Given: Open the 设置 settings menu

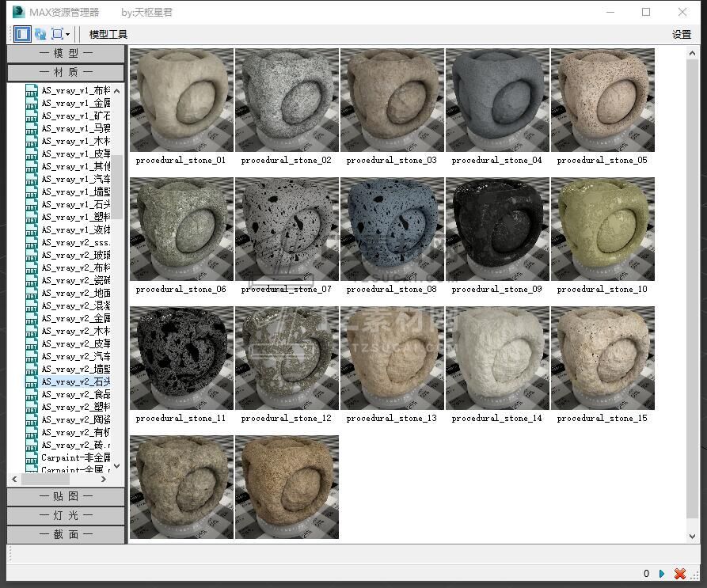Looking at the screenshot, I should (681, 35).
